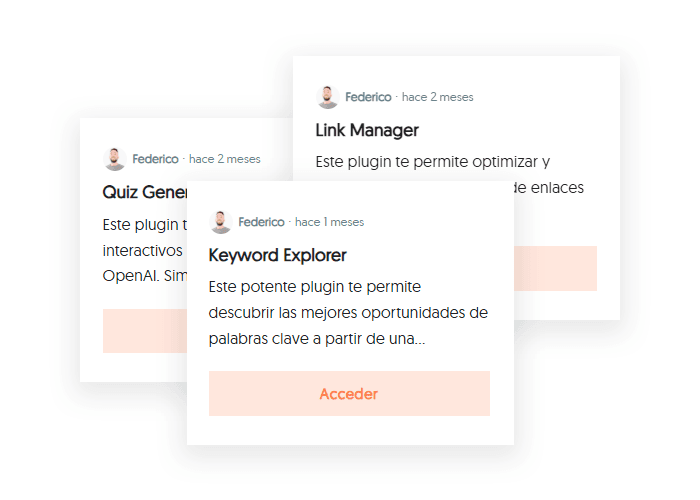This screenshot has height=500, width=700.
Task: Click author name Federico on Quiz Generator card
Action: 155,159
